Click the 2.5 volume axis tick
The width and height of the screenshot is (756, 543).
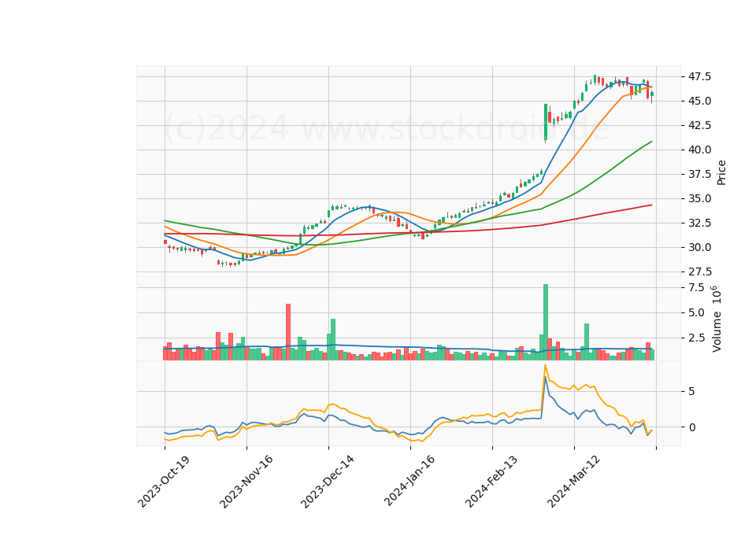(x=697, y=338)
